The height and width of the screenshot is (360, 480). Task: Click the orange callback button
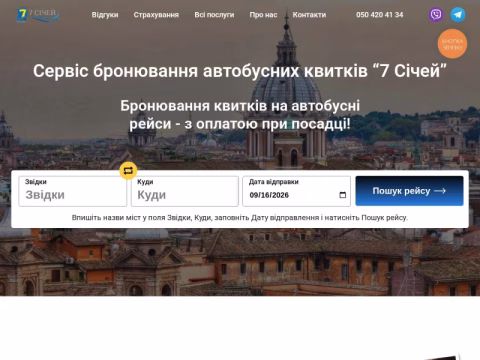coord(452,44)
